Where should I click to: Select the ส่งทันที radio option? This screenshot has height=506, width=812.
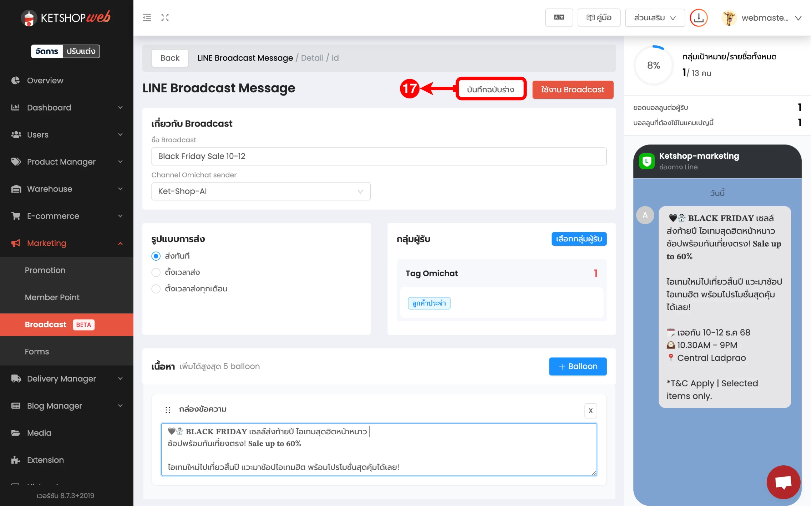click(x=156, y=256)
